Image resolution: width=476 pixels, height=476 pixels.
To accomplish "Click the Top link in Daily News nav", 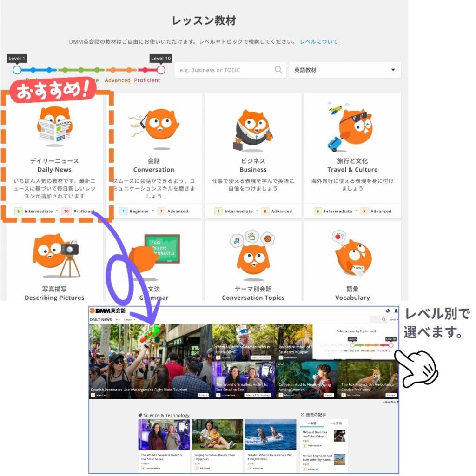I will point(118,320).
